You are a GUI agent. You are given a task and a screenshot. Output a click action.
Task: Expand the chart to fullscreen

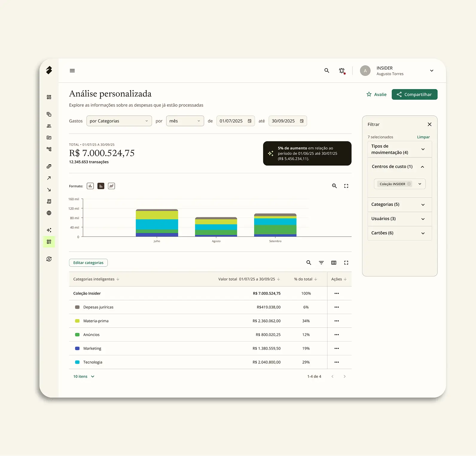point(346,186)
